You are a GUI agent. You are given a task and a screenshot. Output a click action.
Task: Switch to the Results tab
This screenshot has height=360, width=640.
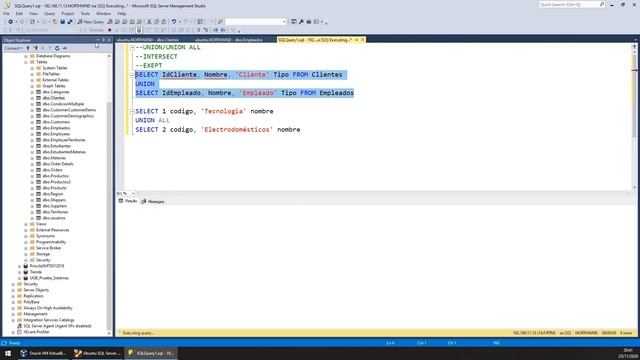click(128, 201)
